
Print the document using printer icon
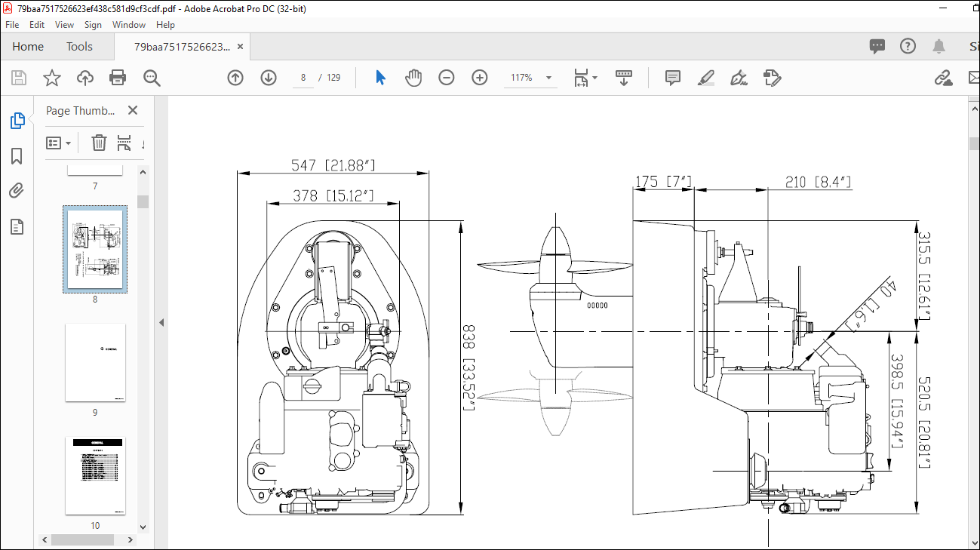click(118, 78)
